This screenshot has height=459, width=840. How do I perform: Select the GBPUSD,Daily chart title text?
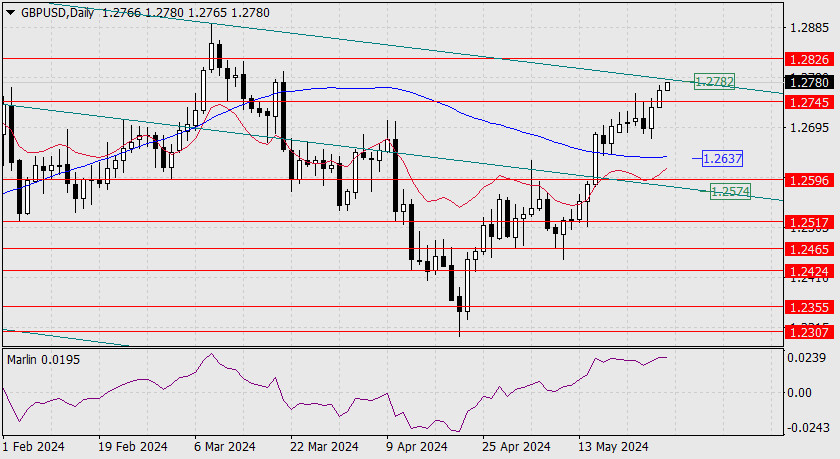pyautogui.click(x=57, y=12)
